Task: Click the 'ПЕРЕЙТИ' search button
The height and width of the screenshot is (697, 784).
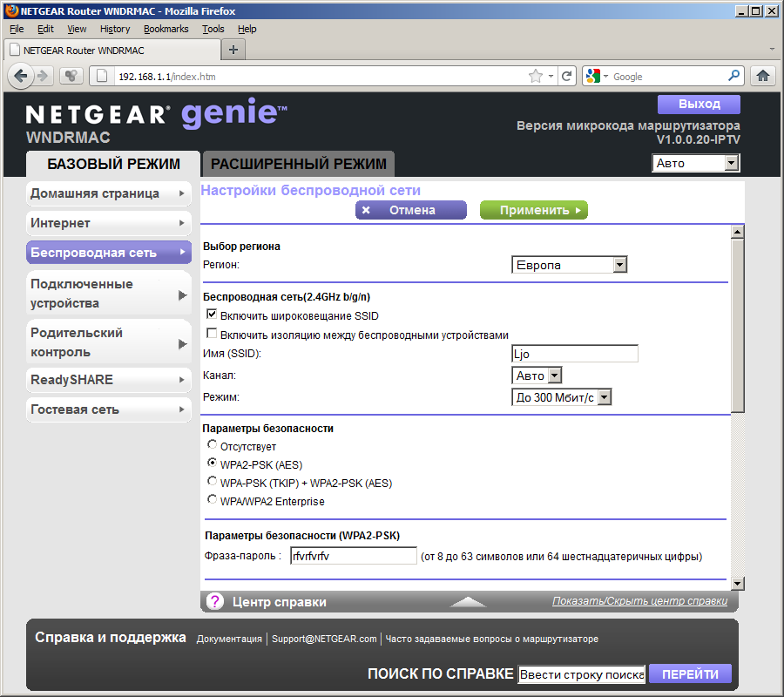Action: point(690,674)
